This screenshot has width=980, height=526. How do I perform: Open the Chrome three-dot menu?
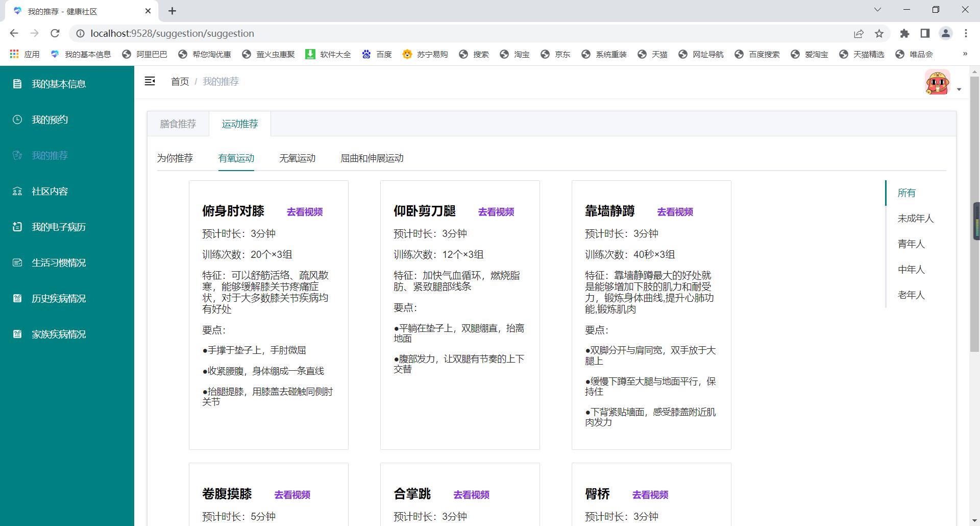point(966,33)
